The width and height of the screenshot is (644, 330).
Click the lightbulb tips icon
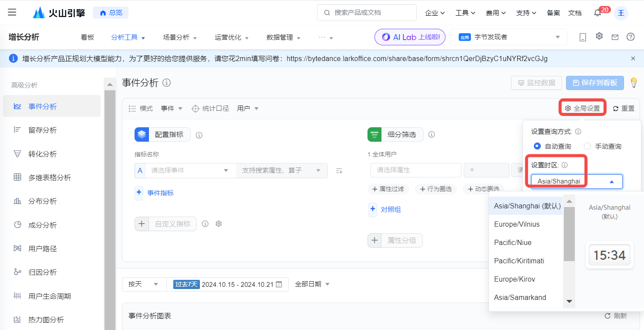(x=634, y=82)
